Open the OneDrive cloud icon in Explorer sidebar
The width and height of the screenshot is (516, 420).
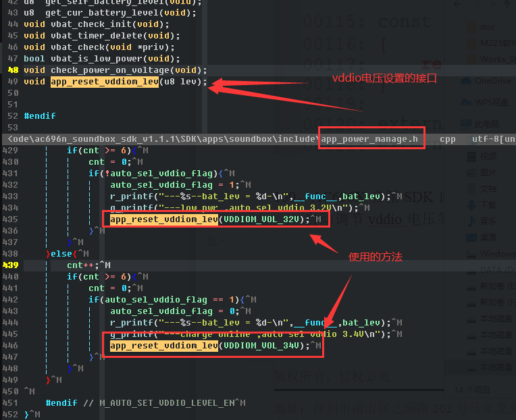click(466, 81)
